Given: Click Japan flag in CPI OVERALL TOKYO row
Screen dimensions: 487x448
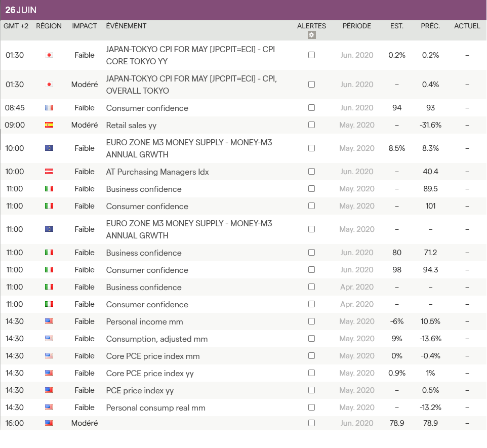Looking at the screenshot, I should pos(49,85).
